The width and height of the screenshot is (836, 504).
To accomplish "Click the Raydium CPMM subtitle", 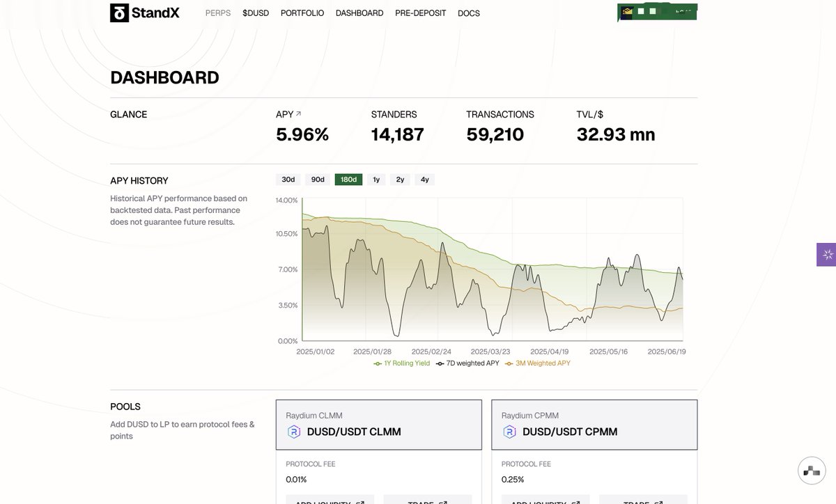I will point(530,416).
